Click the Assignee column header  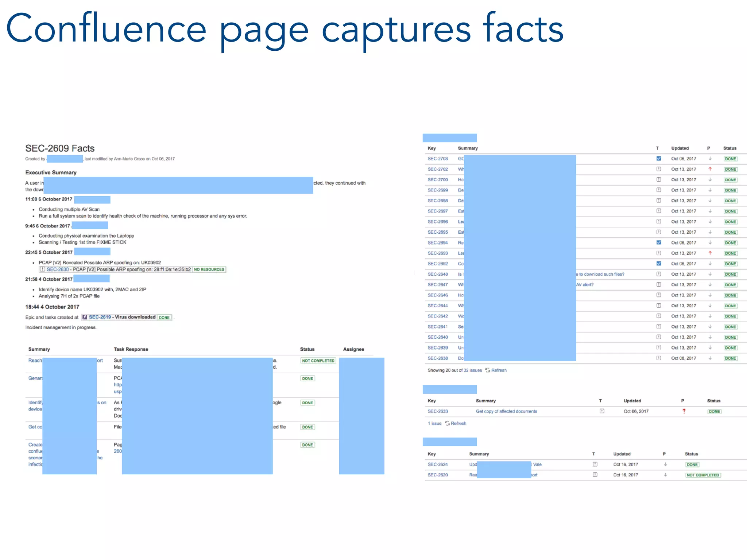tap(353, 349)
